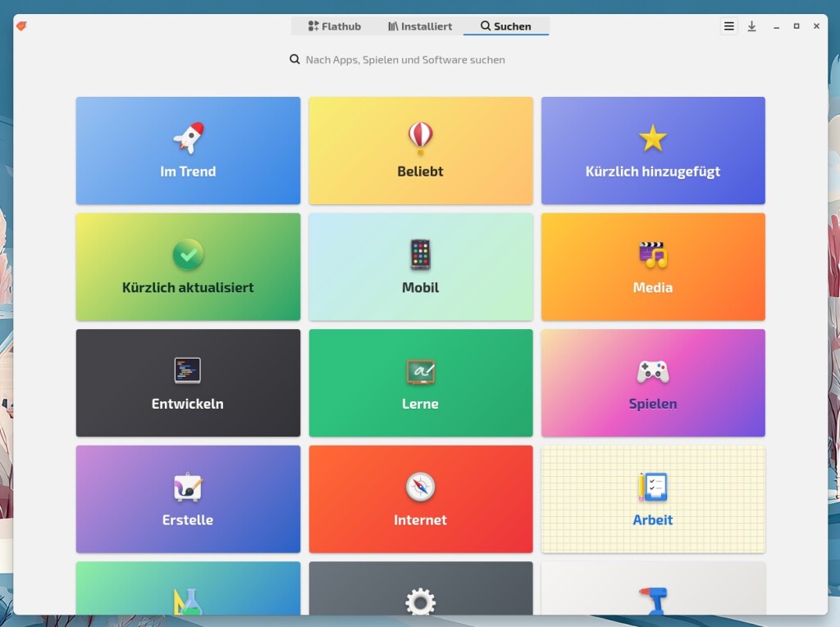Viewport: 840px width, 627px height.
Task: Click the clapperboard Media icon
Action: point(653,254)
